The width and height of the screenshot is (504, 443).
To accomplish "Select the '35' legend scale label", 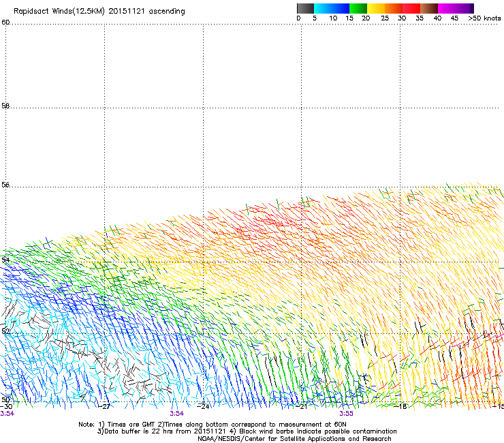I will (x=420, y=18).
